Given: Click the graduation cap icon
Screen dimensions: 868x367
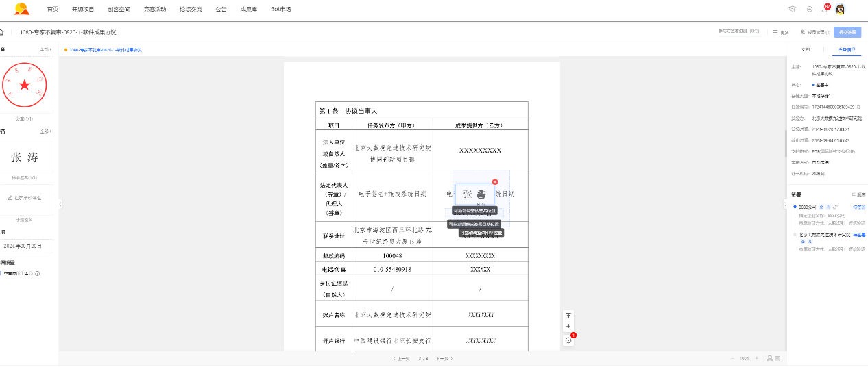Looking at the screenshot, I should [792, 9].
